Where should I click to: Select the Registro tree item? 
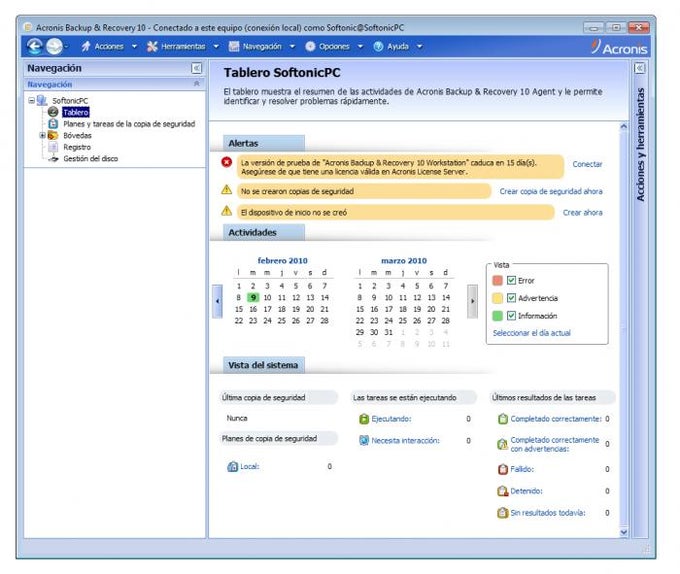point(77,147)
